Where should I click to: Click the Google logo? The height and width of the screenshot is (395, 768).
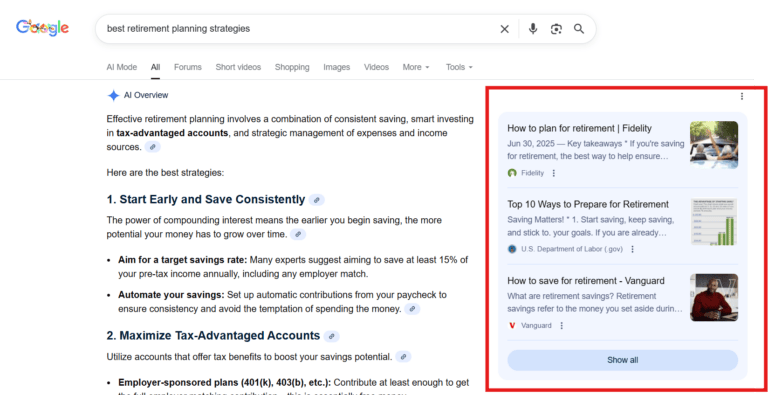pyautogui.click(x=42, y=28)
